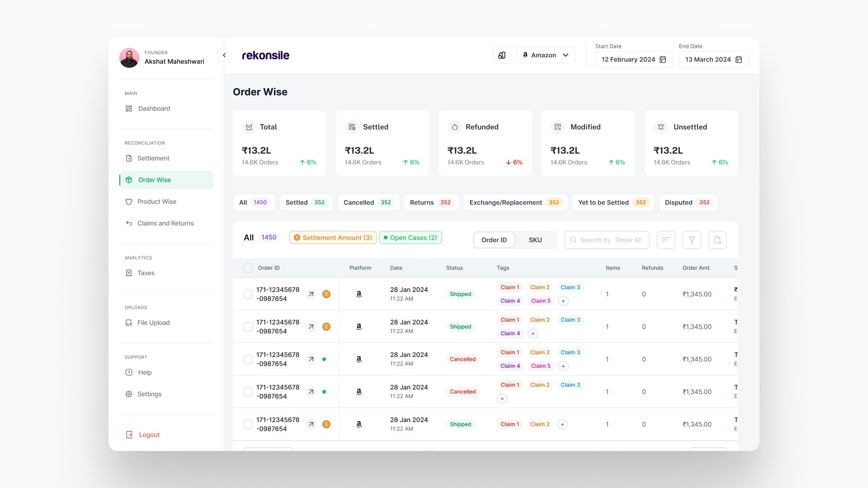Click the export file icon

717,240
